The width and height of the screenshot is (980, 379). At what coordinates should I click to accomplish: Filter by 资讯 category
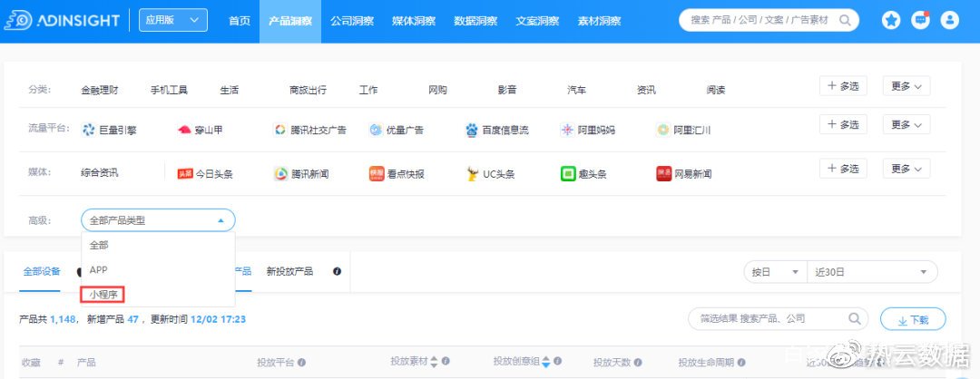pos(646,90)
